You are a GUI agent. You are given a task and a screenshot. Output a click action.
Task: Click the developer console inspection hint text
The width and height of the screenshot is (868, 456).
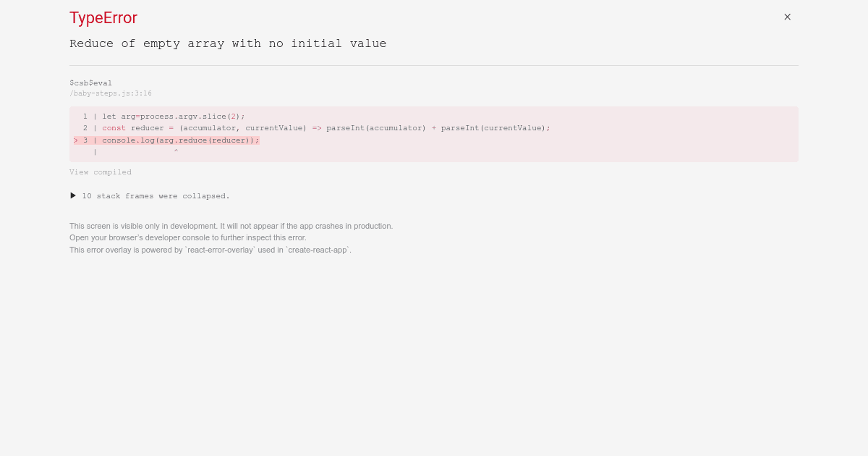pyautogui.click(x=187, y=237)
